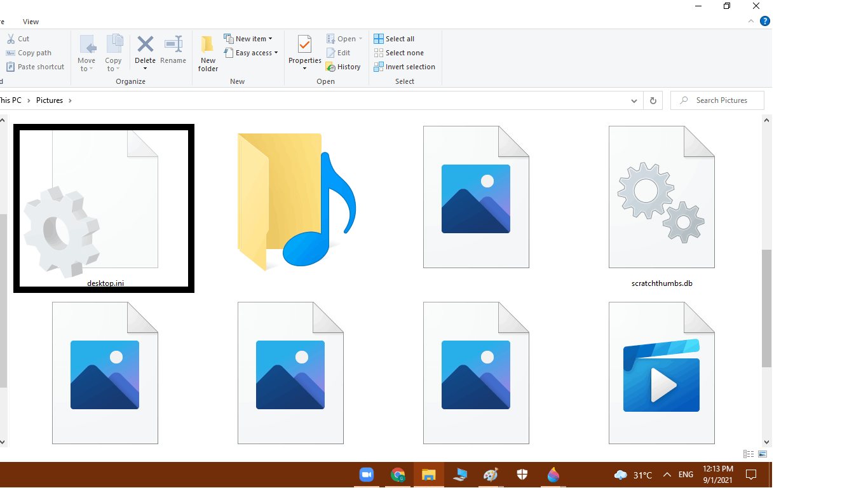Open Zoom from the taskbar
The height and width of the screenshot is (488, 868).
[366, 475]
